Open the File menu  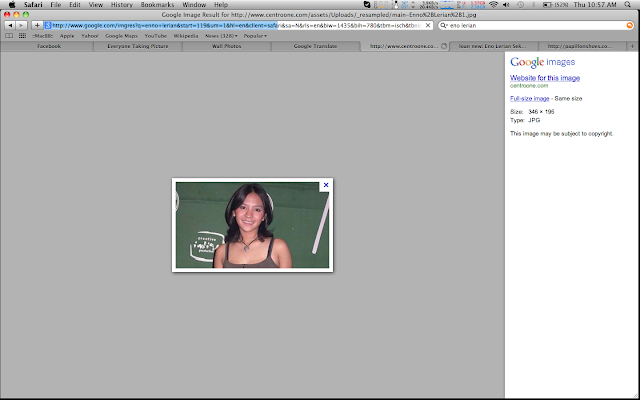pyautogui.click(x=56, y=5)
